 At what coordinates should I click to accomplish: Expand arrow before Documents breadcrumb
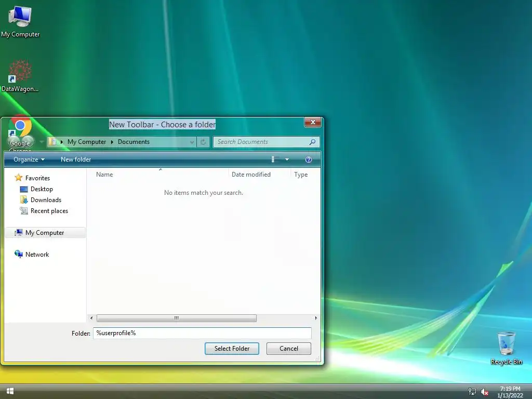(x=112, y=142)
